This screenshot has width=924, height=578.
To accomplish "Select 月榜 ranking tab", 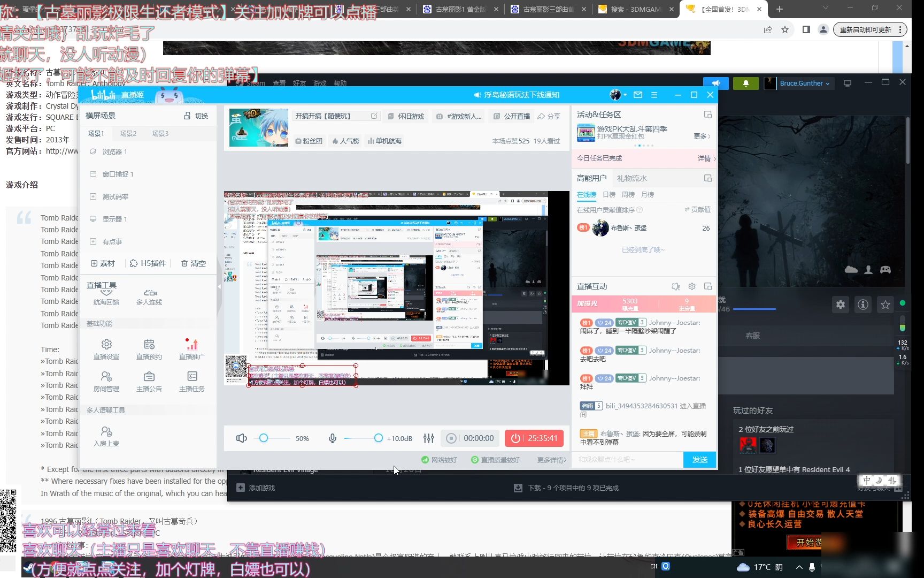I will click(648, 194).
